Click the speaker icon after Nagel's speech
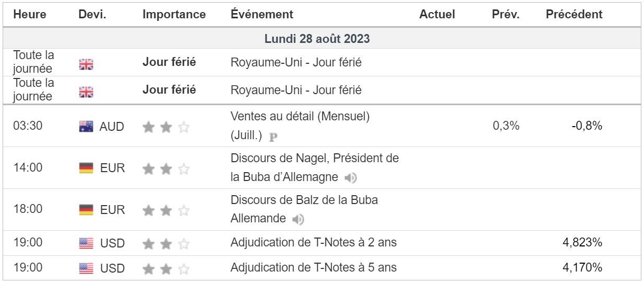 tap(350, 178)
